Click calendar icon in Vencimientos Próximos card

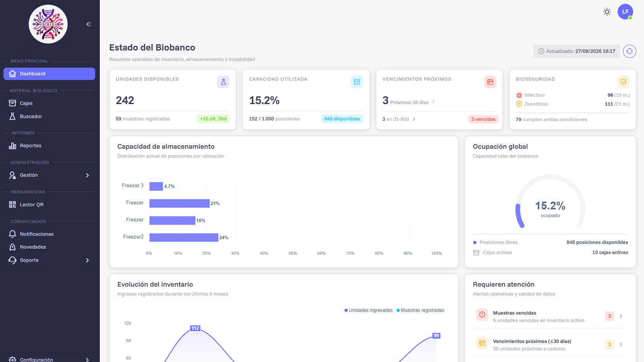[x=490, y=82]
